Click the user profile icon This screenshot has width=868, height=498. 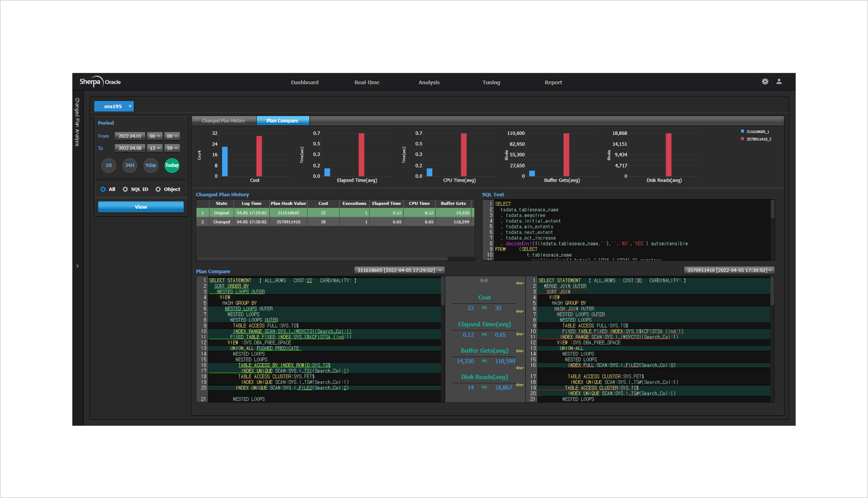[779, 82]
